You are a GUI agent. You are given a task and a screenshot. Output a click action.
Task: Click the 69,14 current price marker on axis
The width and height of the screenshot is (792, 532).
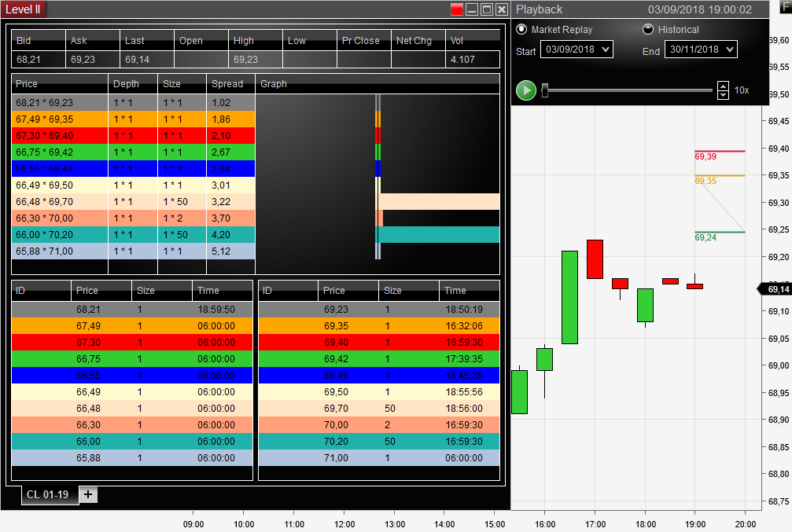pos(775,289)
